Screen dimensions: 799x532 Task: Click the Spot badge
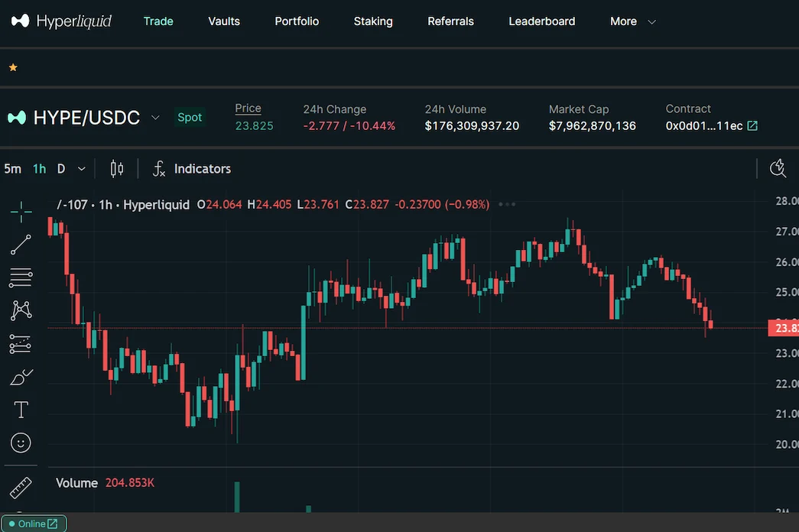tap(190, 117)
